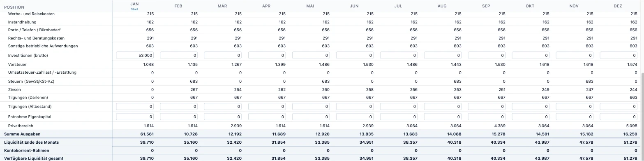Select the Tilgungen (Altbestand) field for OKT
644x161 pixels.
pos(531,107)
